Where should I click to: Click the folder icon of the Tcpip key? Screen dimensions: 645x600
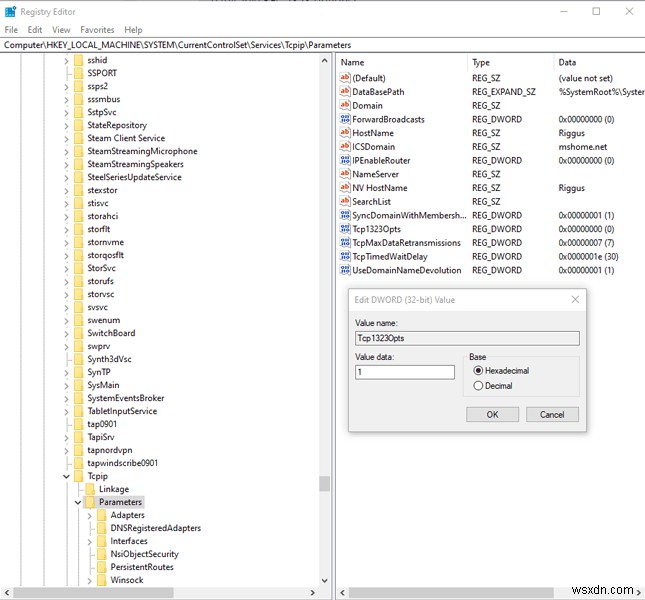(79, 476)
